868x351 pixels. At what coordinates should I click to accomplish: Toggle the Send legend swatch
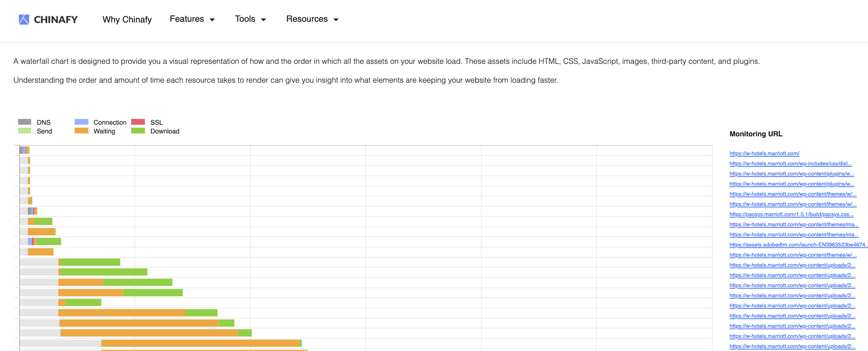pyautogui.click(x=25, y=131)
